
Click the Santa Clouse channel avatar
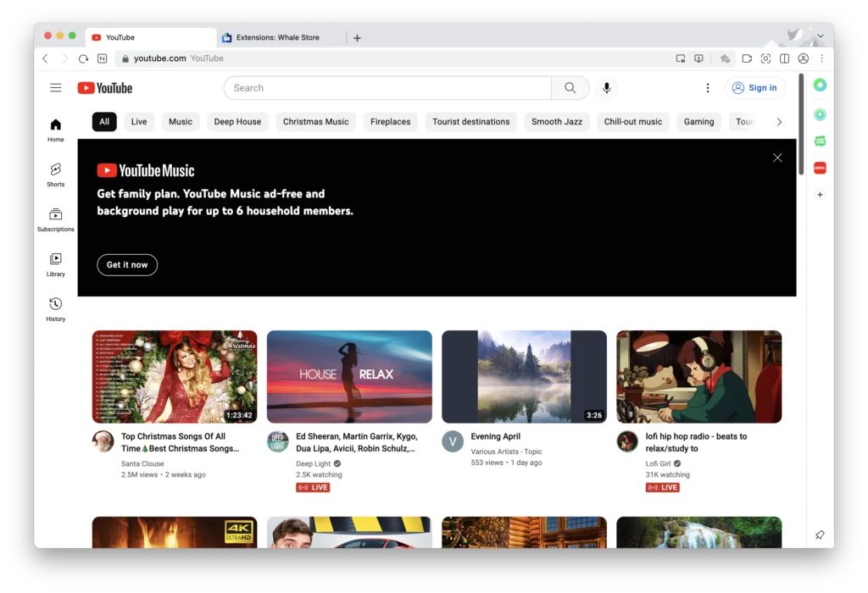tap(103, 441)
